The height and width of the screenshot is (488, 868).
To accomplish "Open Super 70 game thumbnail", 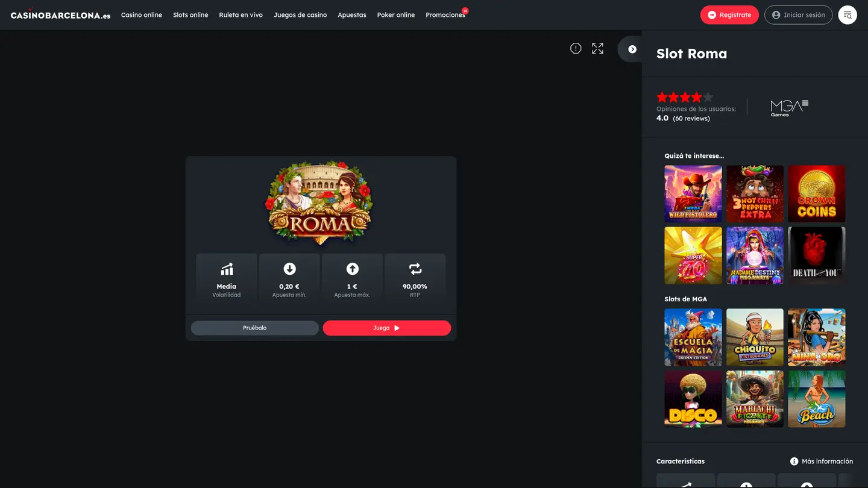I will [693, 255].
